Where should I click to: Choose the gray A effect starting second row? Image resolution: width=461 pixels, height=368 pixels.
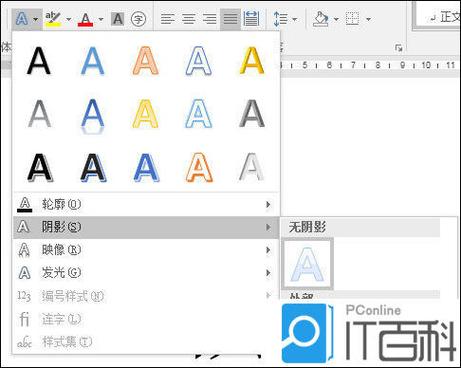point(39,114)
